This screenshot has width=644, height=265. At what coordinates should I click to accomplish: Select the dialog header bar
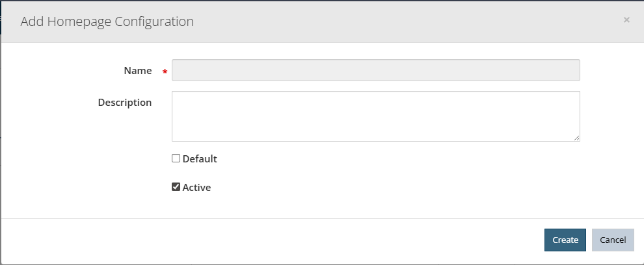click(x=322, y=21)
